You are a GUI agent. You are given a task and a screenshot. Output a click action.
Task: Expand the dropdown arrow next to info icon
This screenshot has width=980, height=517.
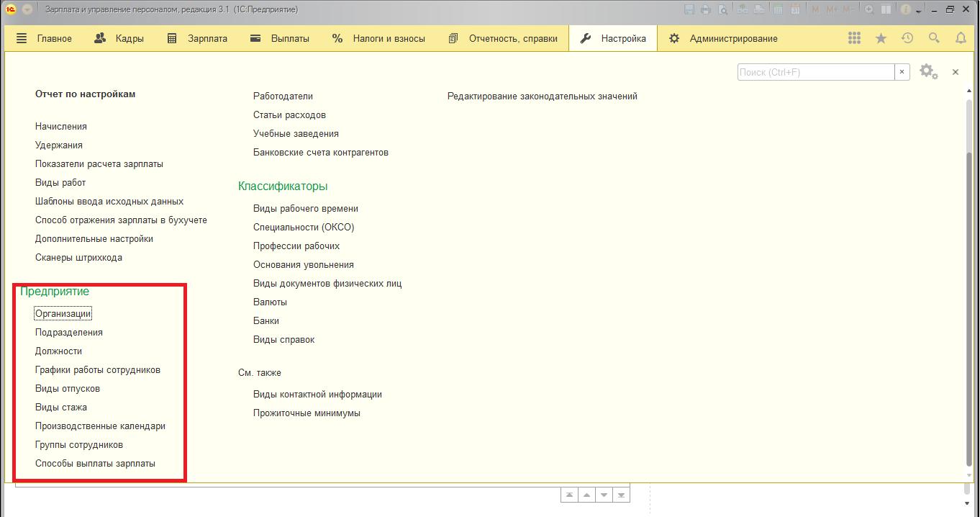coord(918,11)
